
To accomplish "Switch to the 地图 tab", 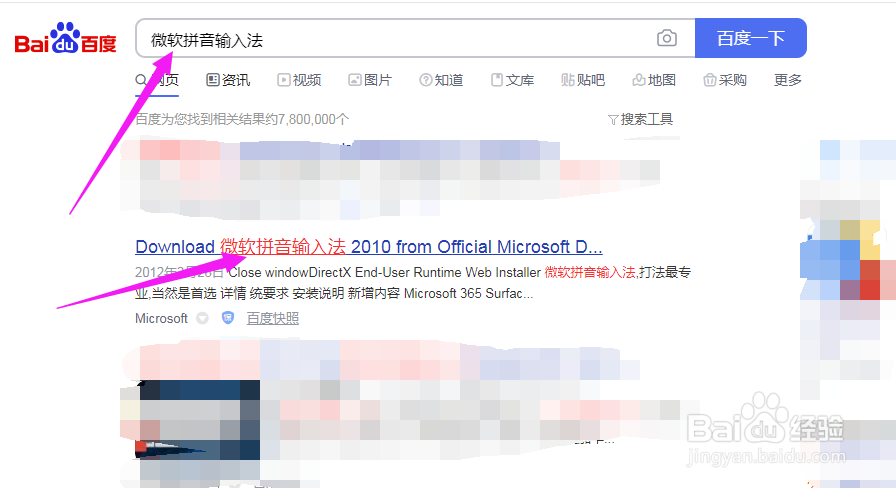I will tap(654, 80).
